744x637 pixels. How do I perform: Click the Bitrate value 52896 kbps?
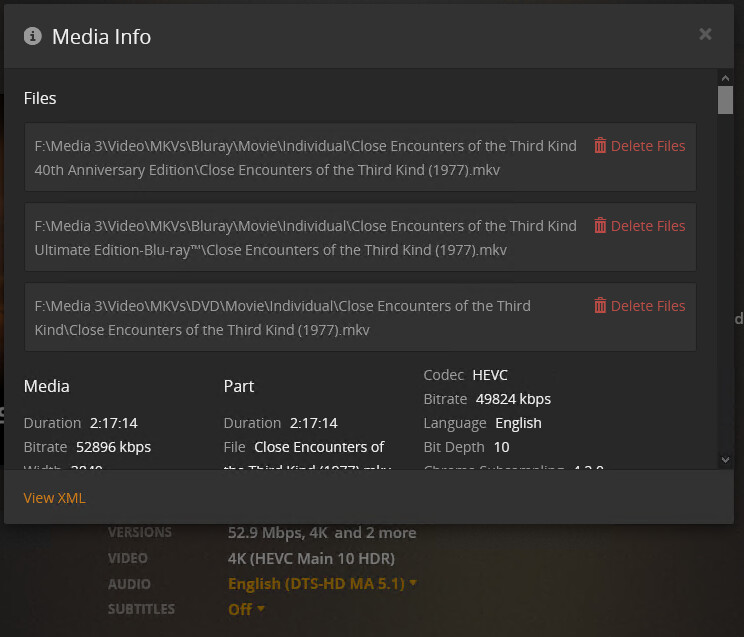click(x=113, y=447)
